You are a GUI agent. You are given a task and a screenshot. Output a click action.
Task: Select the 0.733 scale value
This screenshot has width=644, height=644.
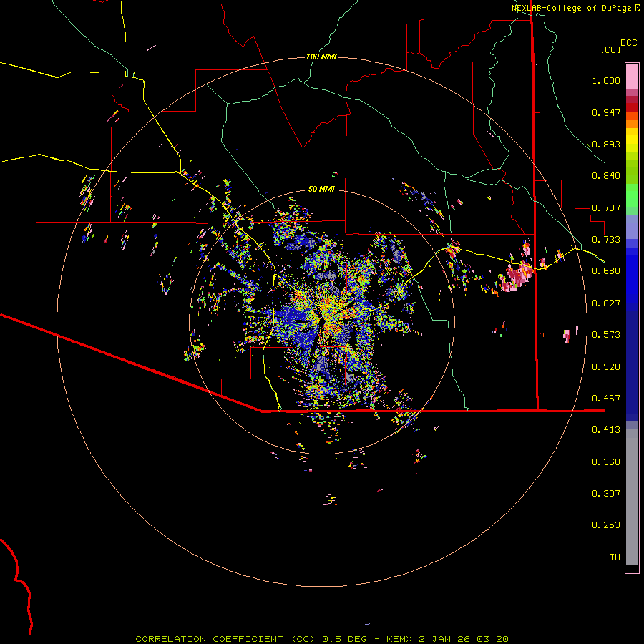[x=606, y=240]
